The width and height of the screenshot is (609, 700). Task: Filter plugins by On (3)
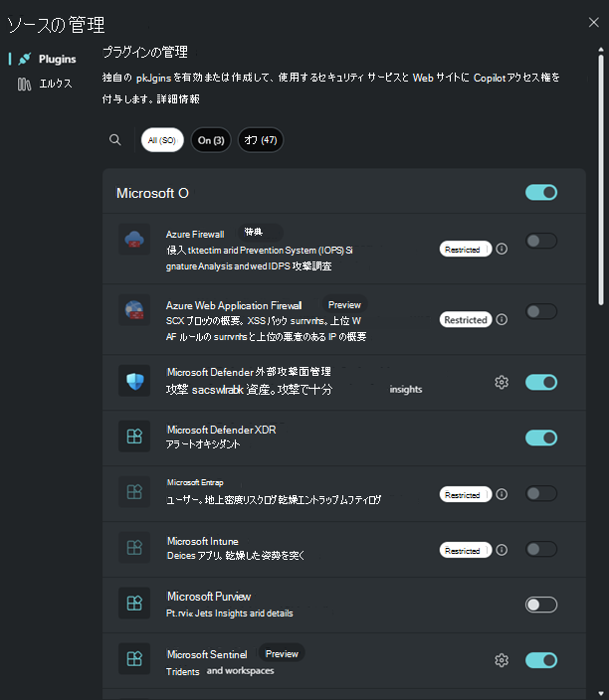pos(211,140)
